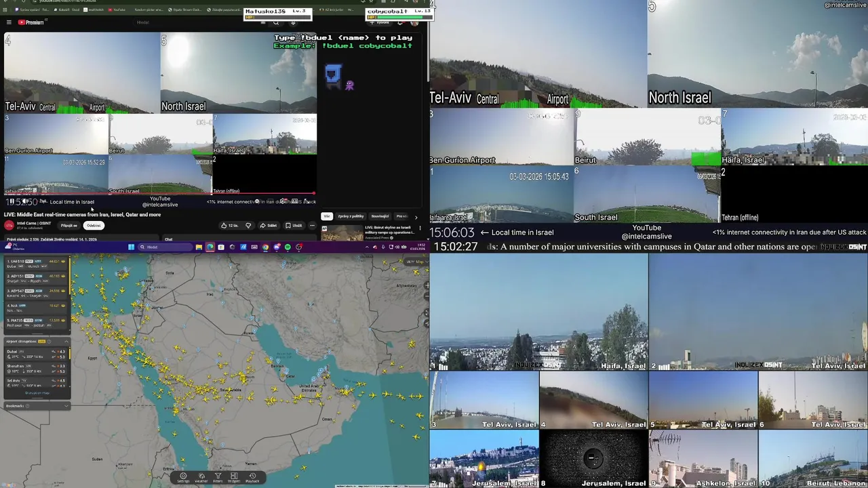Open the YouTube bookmark in bookmarks bar
The height and width of the screenshot is (488, 868).
point(117,9)
